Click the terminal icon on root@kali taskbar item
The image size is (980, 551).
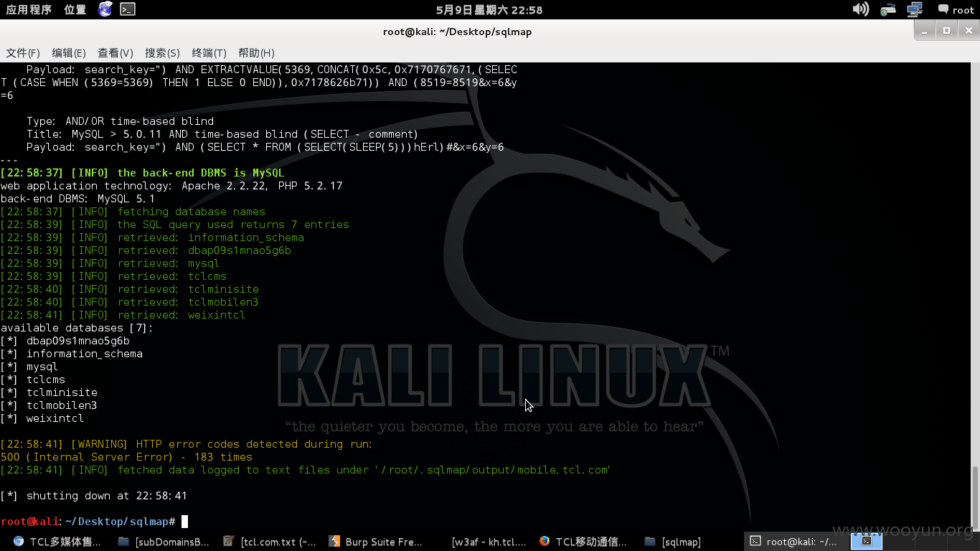click(756, 542)
